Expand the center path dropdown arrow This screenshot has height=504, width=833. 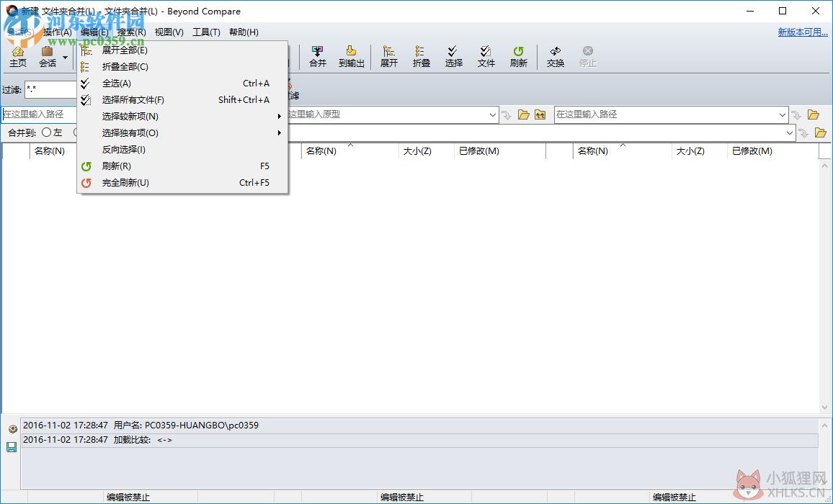point(492,114)
